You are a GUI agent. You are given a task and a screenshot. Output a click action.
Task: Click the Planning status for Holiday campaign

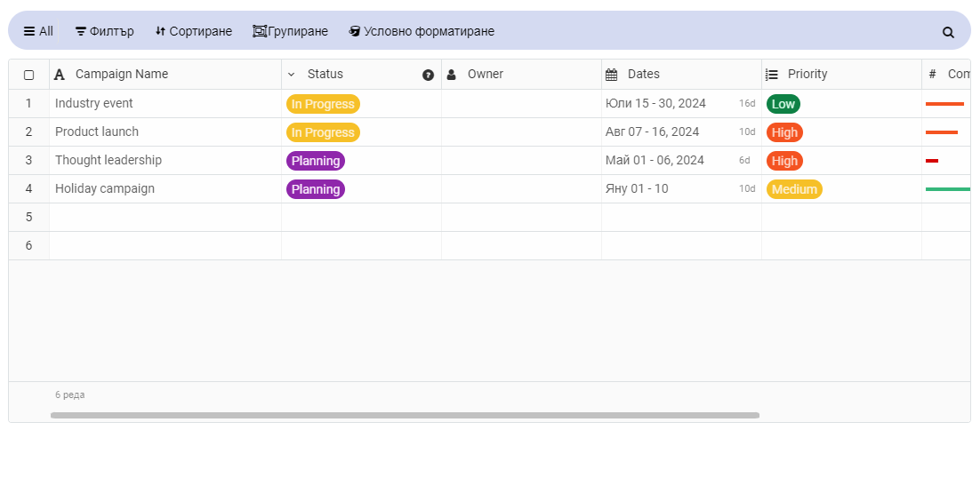316,189
